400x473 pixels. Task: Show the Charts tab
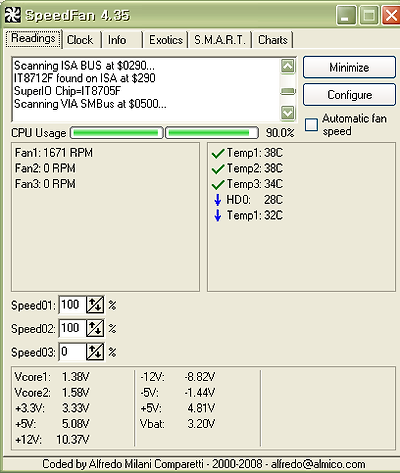click(273, 40)
